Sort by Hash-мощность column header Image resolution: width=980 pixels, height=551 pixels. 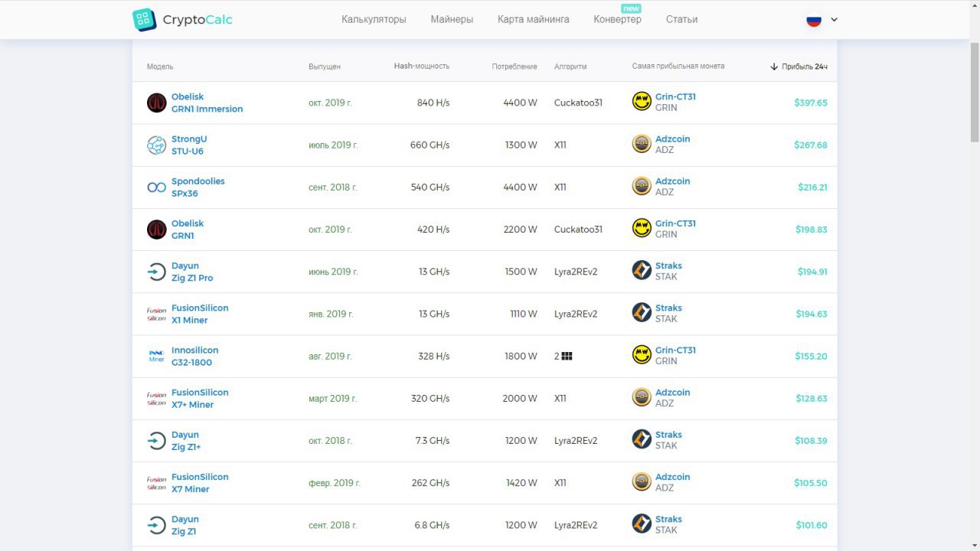(x=422, y=67)
